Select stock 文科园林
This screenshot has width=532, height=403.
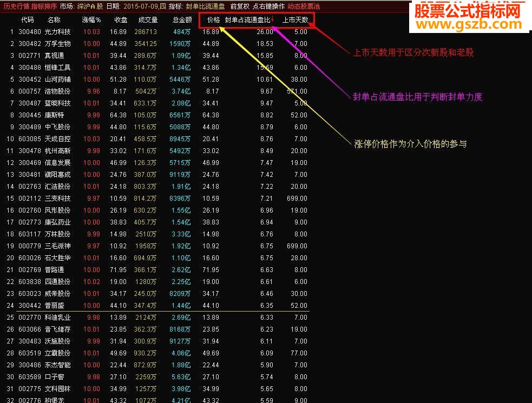pyautogui.click(x=58, y=389)
